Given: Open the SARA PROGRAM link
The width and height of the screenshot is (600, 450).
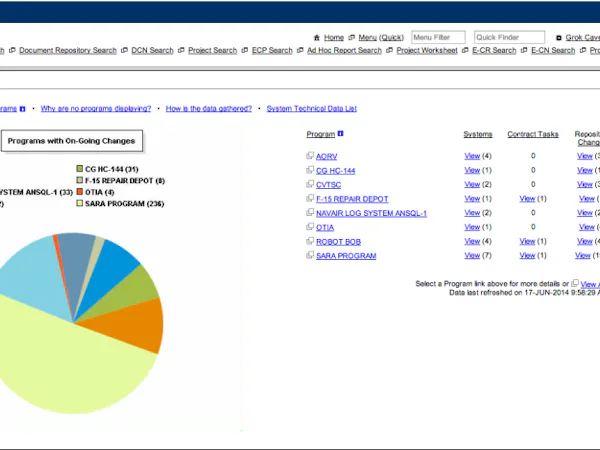Looking at the screenshot, I should [346, 256].
